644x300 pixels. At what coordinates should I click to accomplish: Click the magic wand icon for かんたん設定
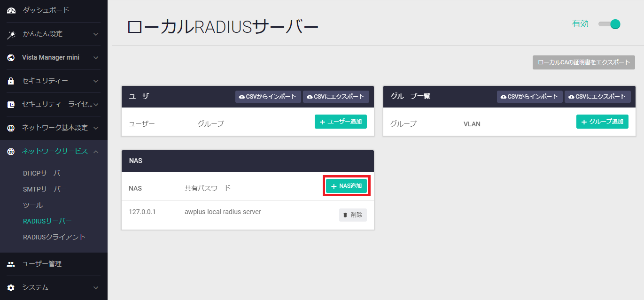point(11,34)
